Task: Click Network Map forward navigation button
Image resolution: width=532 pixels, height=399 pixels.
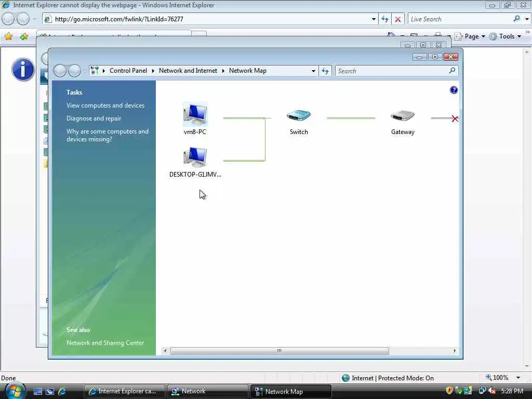Action: click(74, 71)
